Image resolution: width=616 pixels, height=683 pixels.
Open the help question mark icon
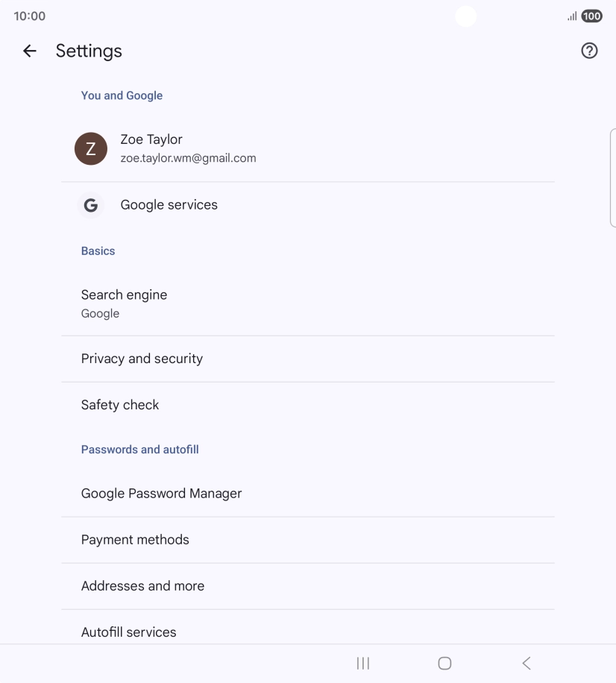589,51
